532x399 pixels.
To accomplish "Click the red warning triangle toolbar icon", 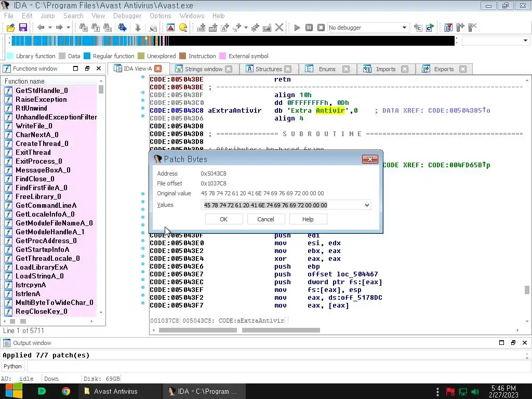I will click(170, 28).
